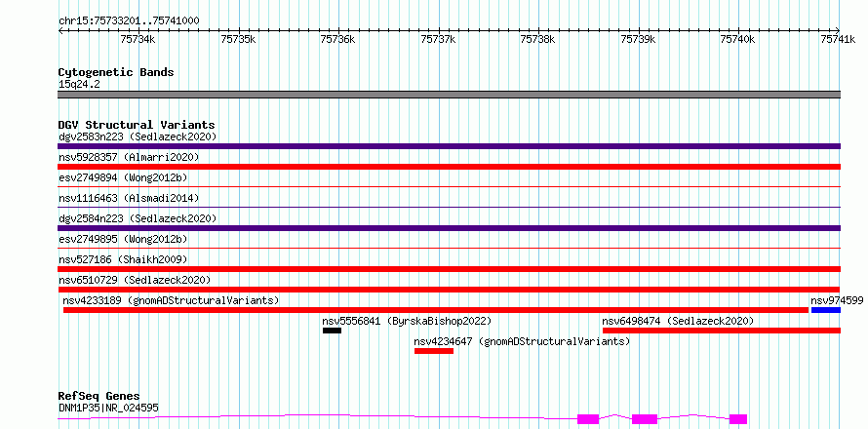The width and height of the screenshot is (868, 429).
Task: Click the 75736k ruler position label
Action: pyautogui.click(x=337, y=39)
